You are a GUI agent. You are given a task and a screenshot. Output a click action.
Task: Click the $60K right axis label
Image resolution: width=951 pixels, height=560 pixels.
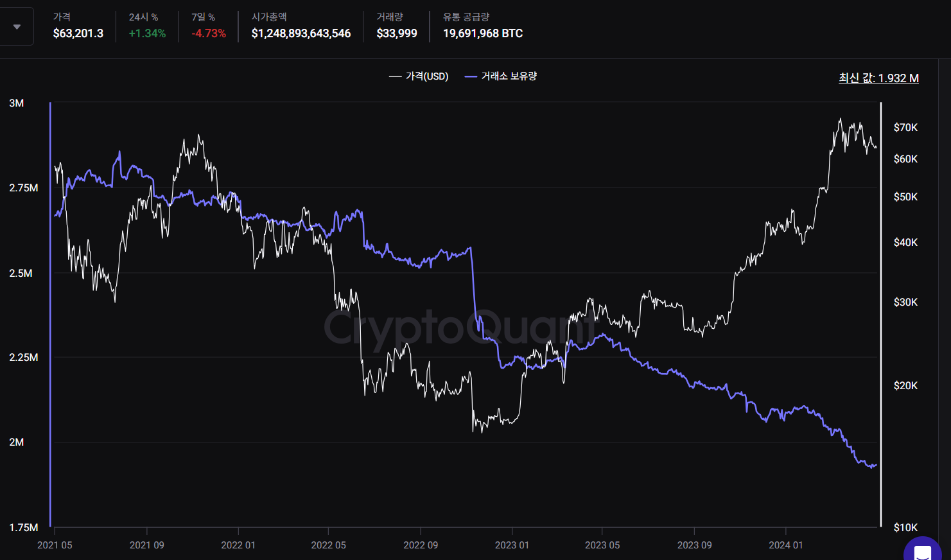coord(905,159)
